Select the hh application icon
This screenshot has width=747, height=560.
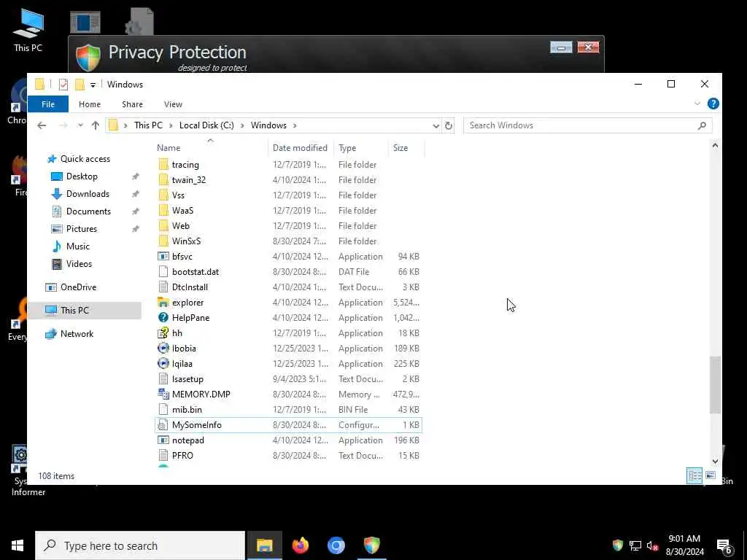click(163, 332)
